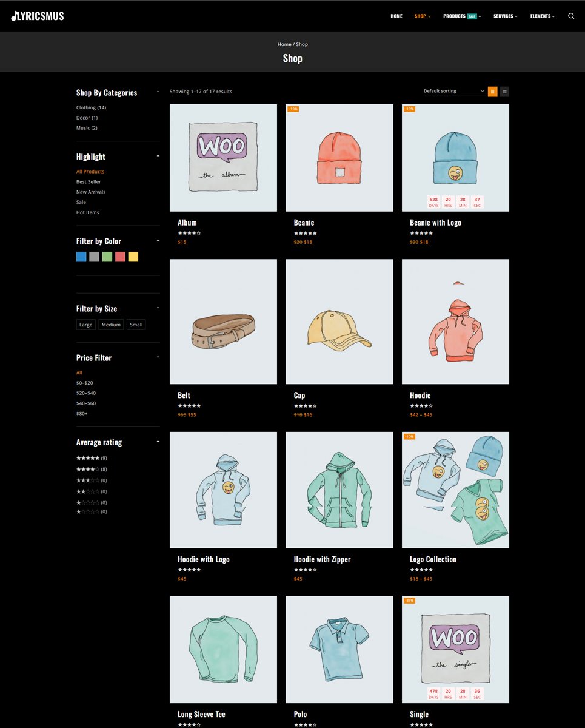Screen dimensions: 585x728
Task: Click the search magnifier icon in header
Action: tap(571, 16)
